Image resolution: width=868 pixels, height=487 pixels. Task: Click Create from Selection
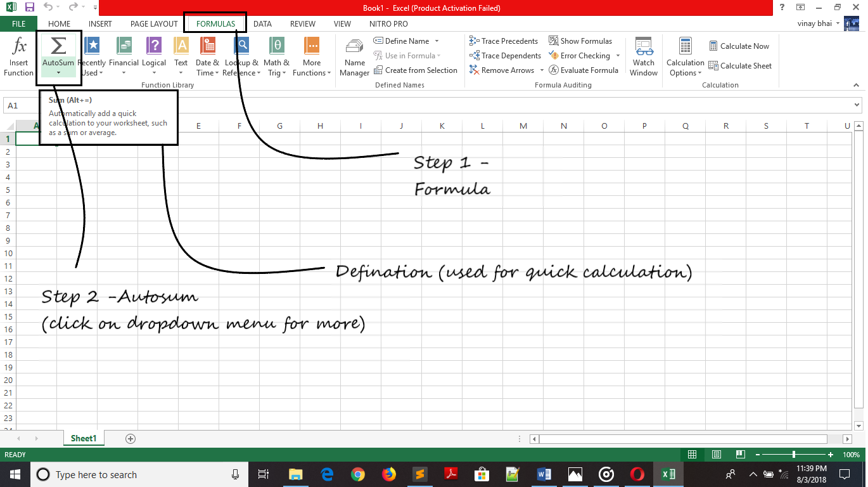pyautogui.click(x=415, y=70)
